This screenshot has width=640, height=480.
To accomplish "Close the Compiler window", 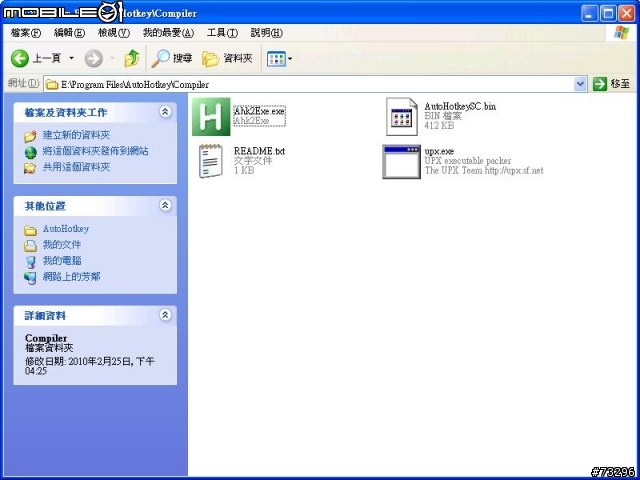I will 626,14.
